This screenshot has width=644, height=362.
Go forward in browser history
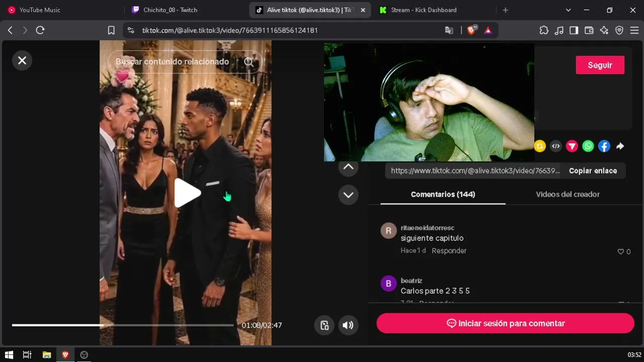25,30
